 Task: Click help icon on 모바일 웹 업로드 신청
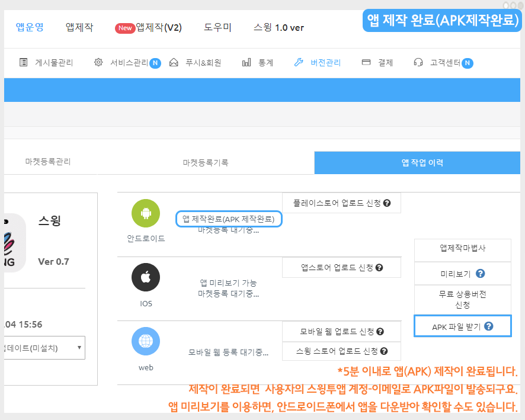pyautogui.click(x=380, y=331)
